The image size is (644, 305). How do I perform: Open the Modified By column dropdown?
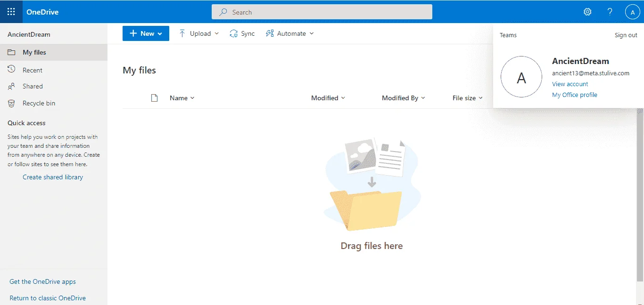[x=404, y=98]
